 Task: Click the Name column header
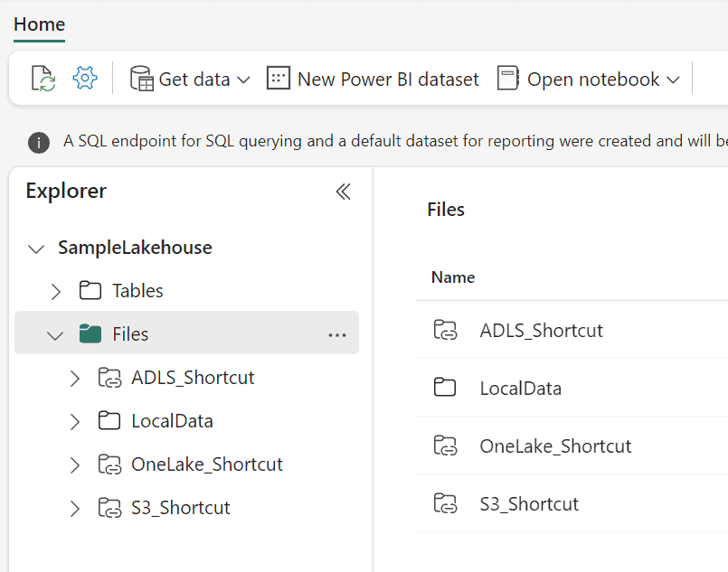pos(453,277)
